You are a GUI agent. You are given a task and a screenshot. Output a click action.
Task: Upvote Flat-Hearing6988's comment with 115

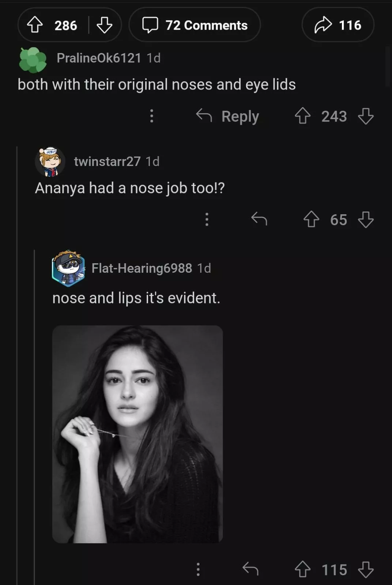303,569
